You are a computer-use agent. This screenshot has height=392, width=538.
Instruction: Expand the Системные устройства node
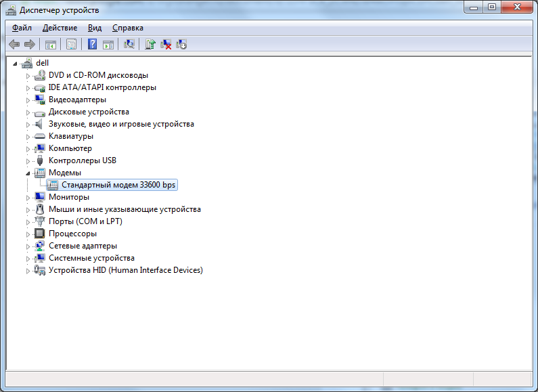coord(28,259)
